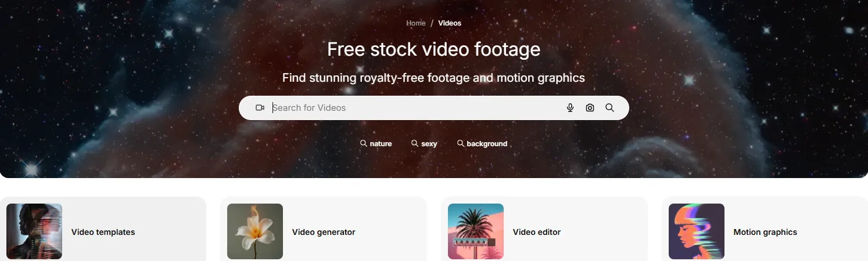Choose the "nature" suggested search
The image size is (868, 261).
pyautogui.click(x=381, y=144)
